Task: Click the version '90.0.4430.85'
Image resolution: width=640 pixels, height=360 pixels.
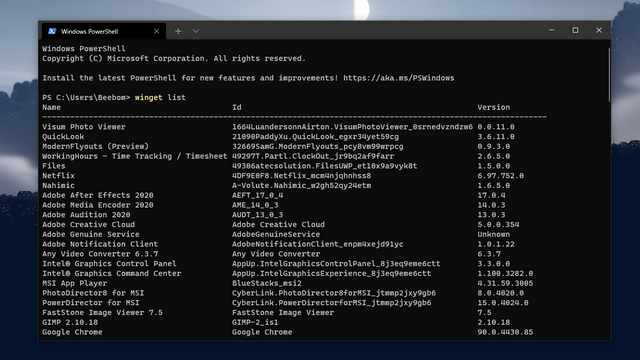Action: [505, 333]
